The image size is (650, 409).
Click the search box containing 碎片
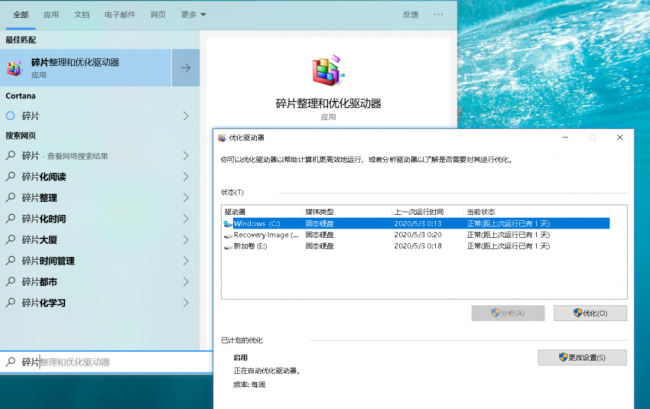(106, 362)
